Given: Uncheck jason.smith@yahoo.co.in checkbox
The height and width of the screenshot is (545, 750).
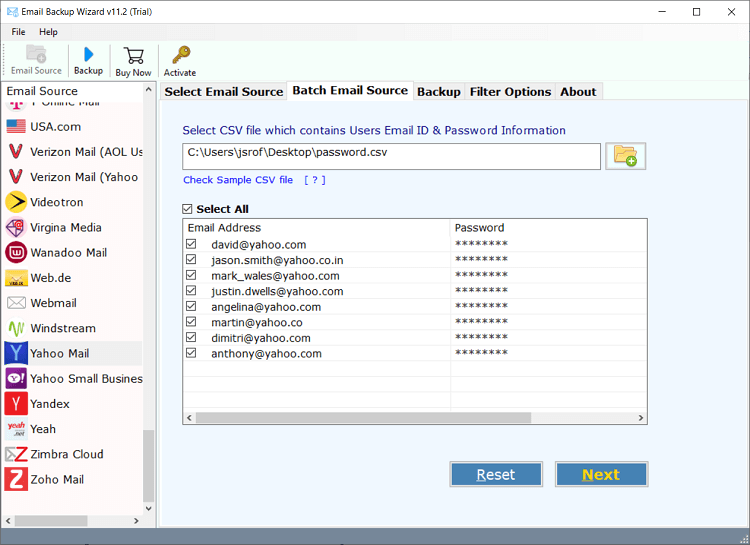Looking at the screenshot, I should click(191, 259).
